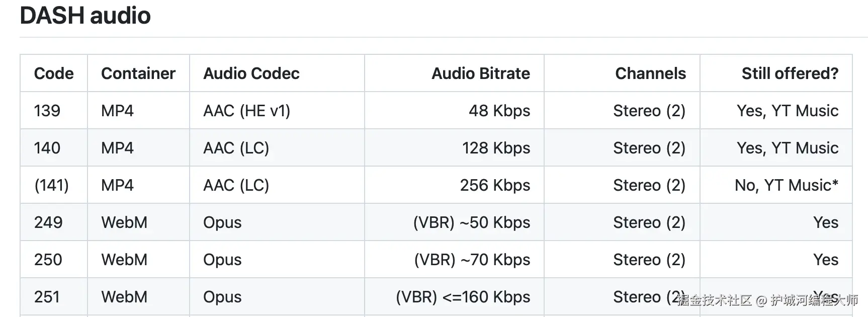Screen dimensions: 868x317
Task: Click code 251 cell
Action: point(47,297)
